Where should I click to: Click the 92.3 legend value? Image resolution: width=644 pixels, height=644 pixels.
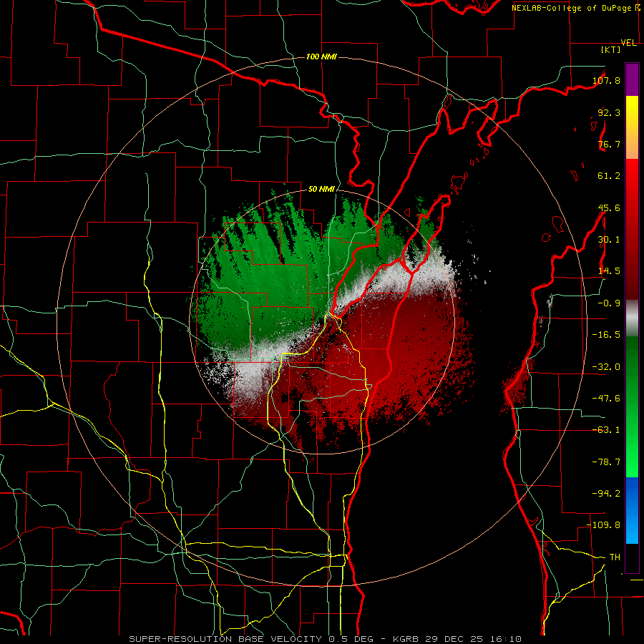coord(609,112)
